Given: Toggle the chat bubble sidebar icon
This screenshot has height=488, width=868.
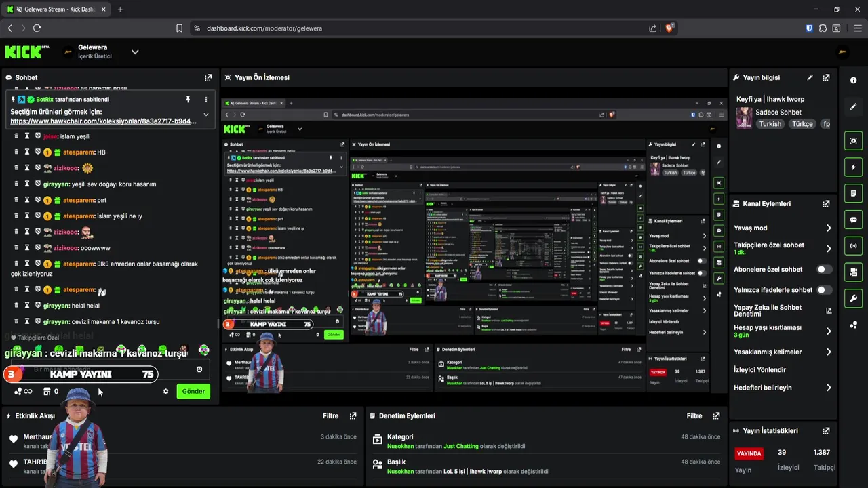Looking at the screenshot, I should tap(853, 220).
